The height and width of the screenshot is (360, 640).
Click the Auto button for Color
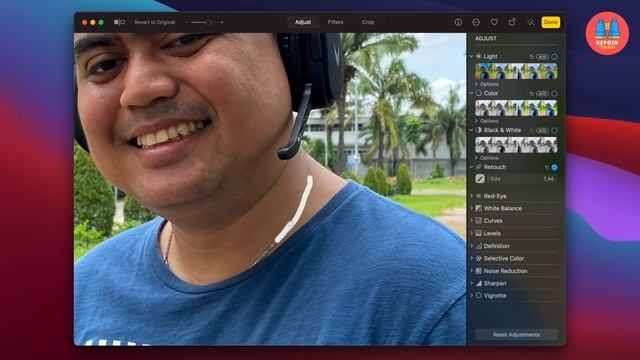[542, 93]
